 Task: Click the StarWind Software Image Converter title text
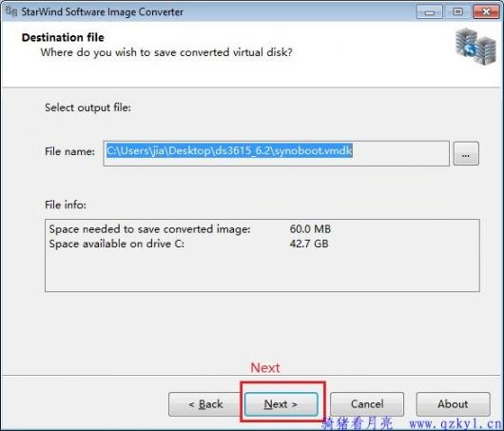(x=102, y=12)
